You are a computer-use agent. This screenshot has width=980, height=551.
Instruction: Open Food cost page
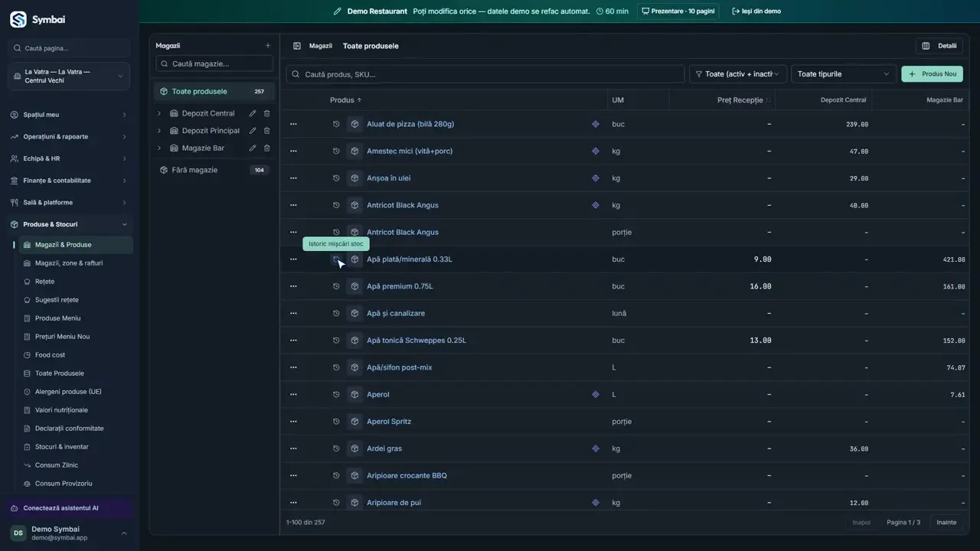pos(50,355)
